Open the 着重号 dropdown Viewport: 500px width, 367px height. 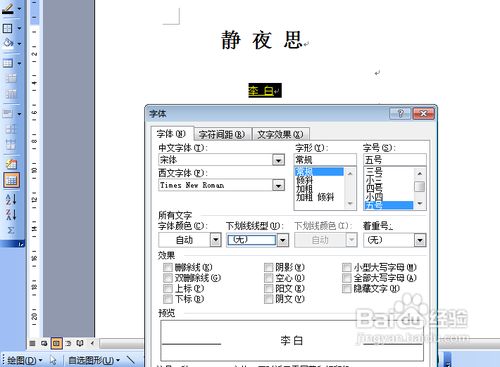(420, 240)
